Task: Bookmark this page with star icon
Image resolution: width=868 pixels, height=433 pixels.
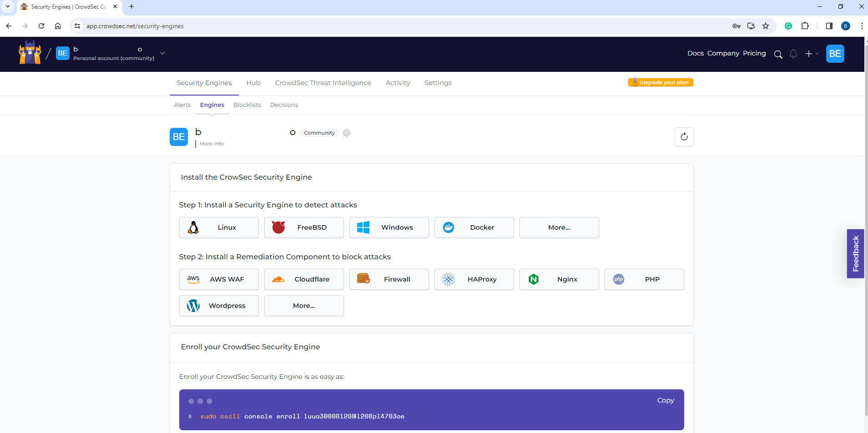Action: click(766, 26)
